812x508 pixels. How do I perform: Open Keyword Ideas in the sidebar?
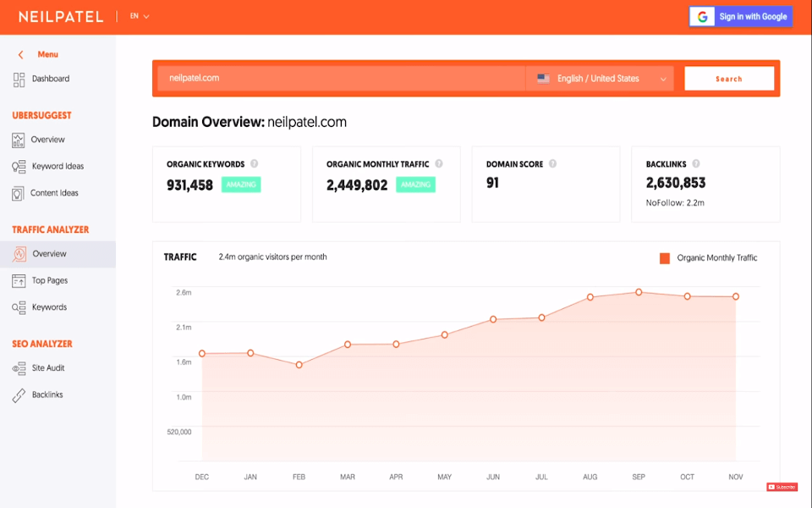pos(58,167)
